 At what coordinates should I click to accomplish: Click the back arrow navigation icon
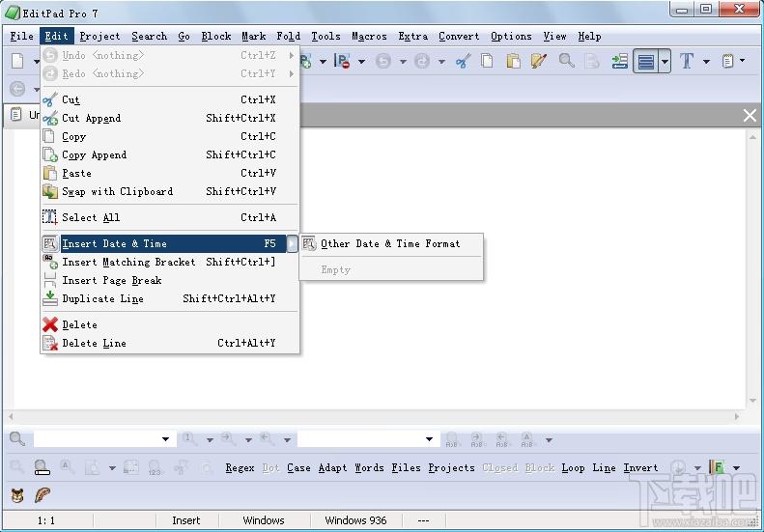pos(17,89)
